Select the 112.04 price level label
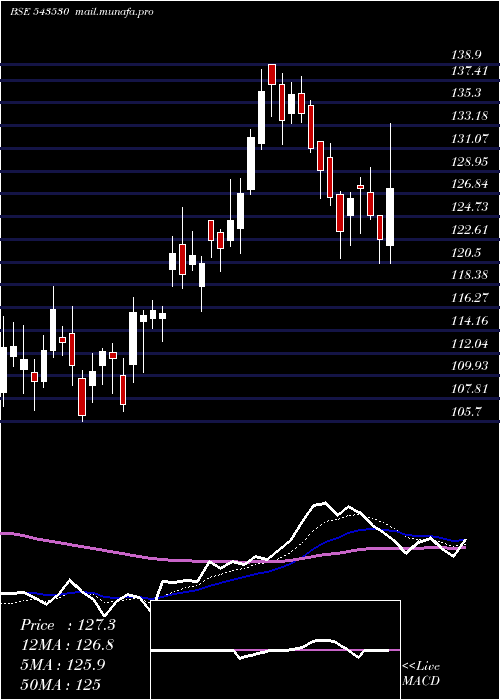500x700 pixels. point(469,343)
